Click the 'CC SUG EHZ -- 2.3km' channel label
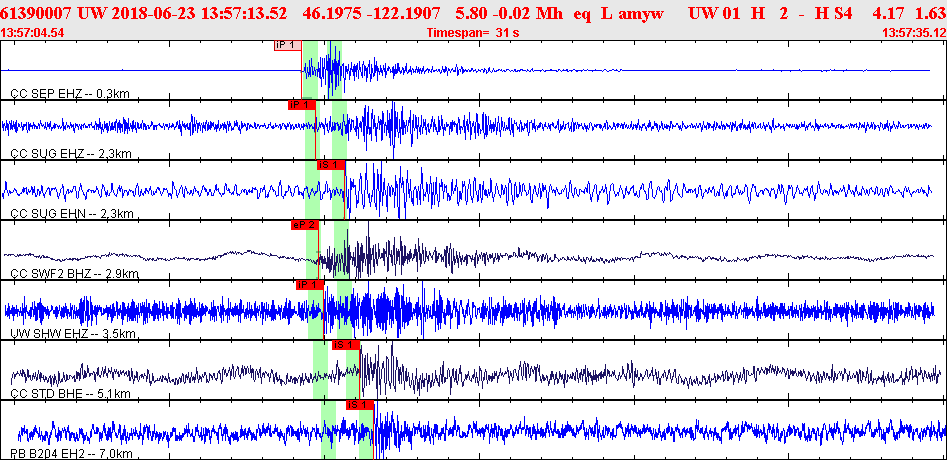Image resolution: width=947 pixels, height=460 pixels. coord(71,153)
